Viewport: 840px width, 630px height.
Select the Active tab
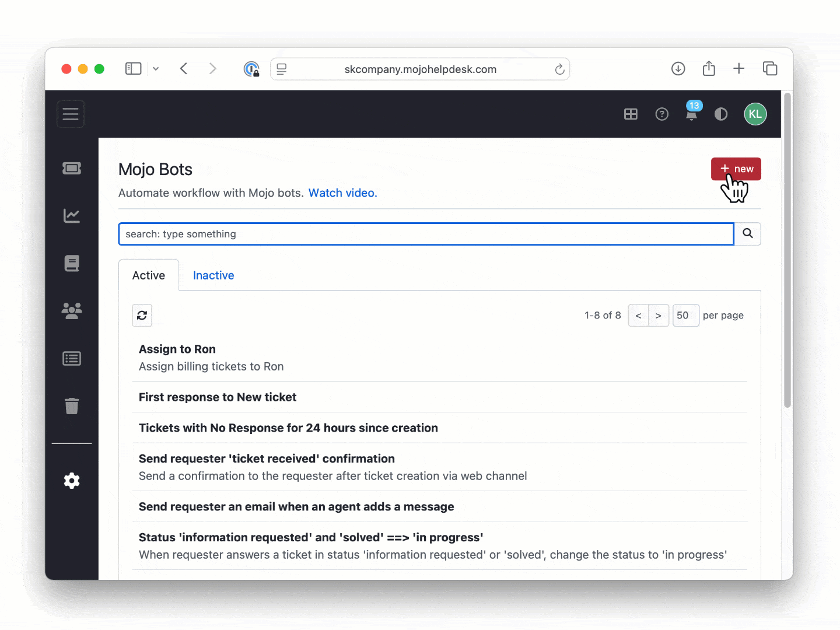pyautogui.click(x=148, y=275)
